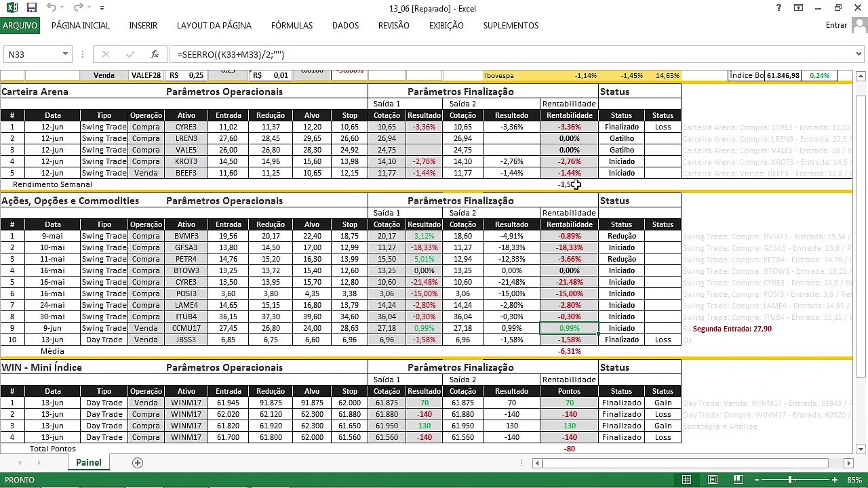Click the Segunda Entrada: 27,90 note
Image resolution: width=868 pixels, height=488 pixels.
732,329
